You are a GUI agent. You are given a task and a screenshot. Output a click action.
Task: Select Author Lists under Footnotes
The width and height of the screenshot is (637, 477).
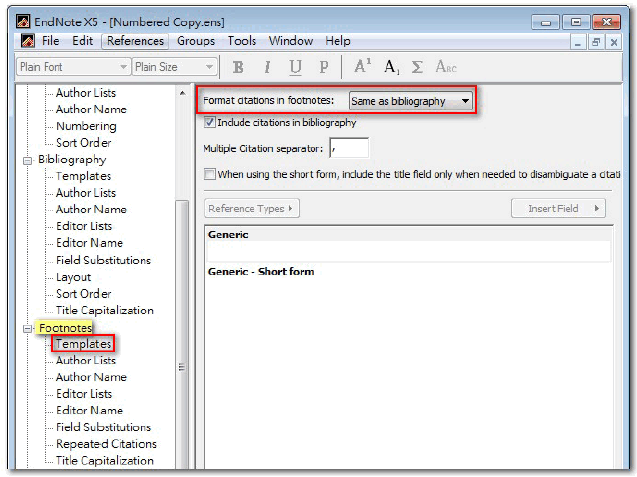86,360
